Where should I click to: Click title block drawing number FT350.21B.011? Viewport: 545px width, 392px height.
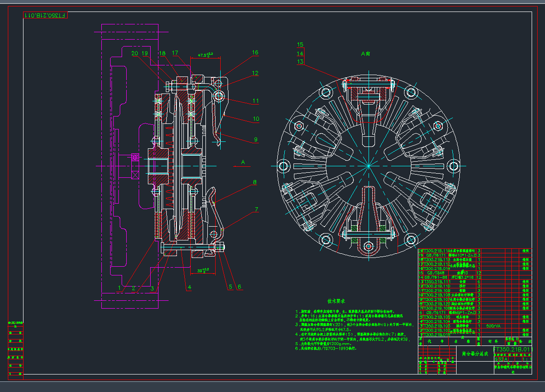(x=513, y=349)
